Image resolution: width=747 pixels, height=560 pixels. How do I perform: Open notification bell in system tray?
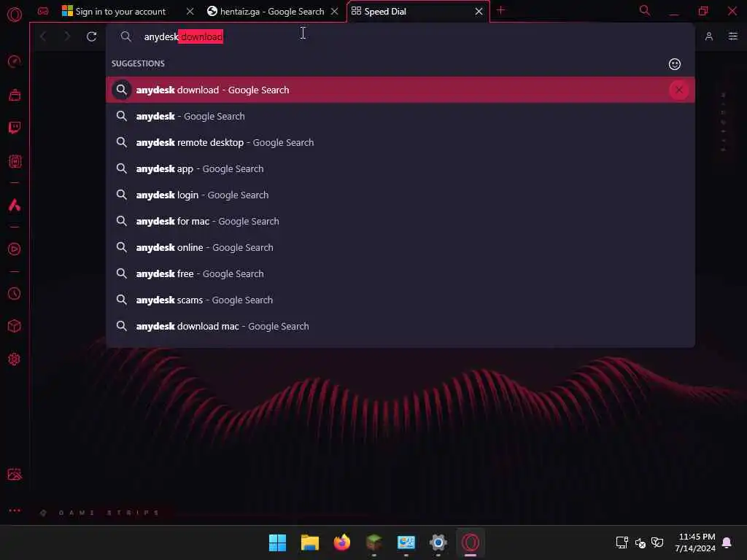[x=727, y=542]
